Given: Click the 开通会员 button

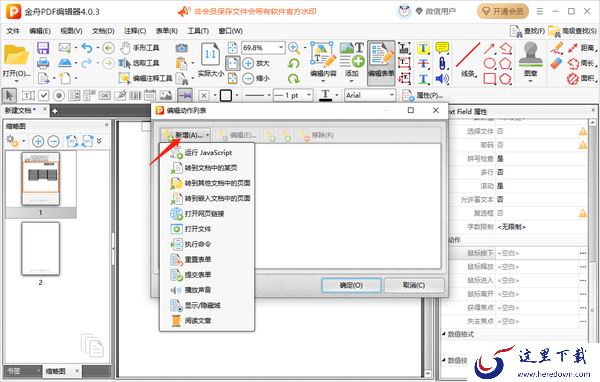Looking at the screenshot, I should pyautogui.click(x=502, y=11).
